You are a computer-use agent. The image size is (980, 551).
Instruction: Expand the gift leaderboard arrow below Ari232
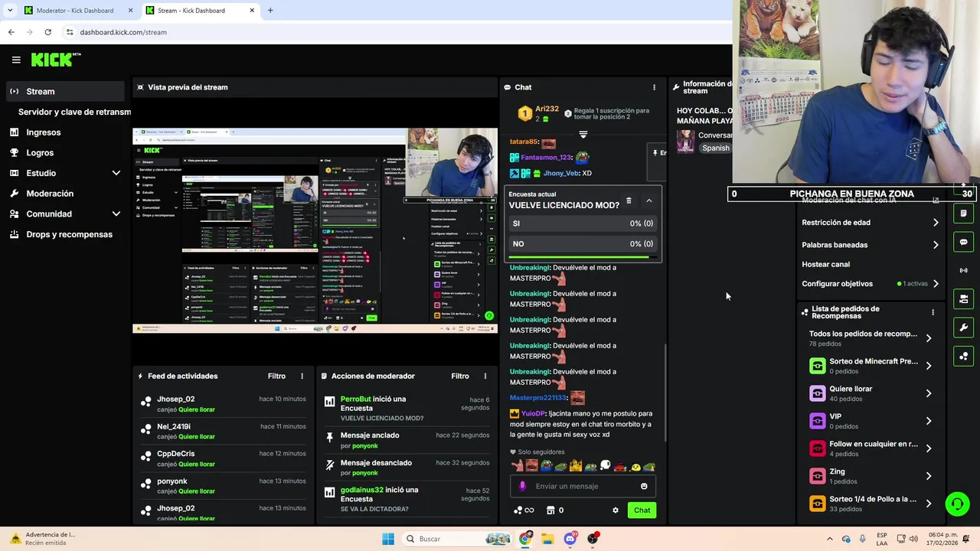pos(583,134)
